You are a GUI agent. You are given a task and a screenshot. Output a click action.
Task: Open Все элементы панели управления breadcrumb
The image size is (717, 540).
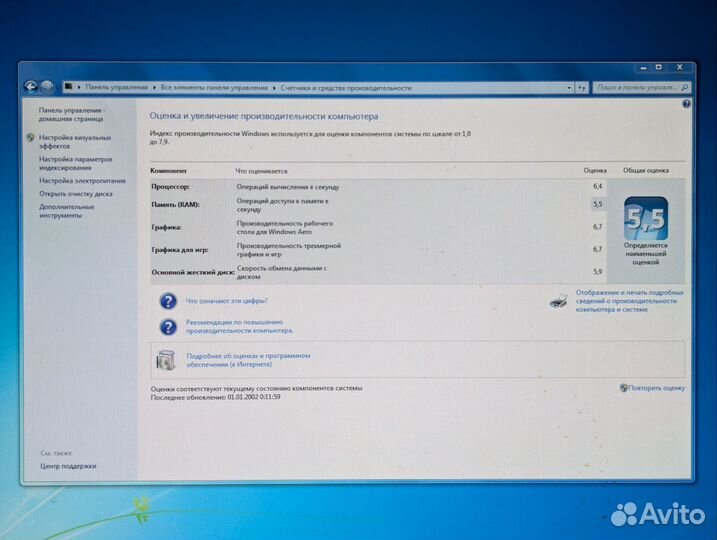pos(214,87)
